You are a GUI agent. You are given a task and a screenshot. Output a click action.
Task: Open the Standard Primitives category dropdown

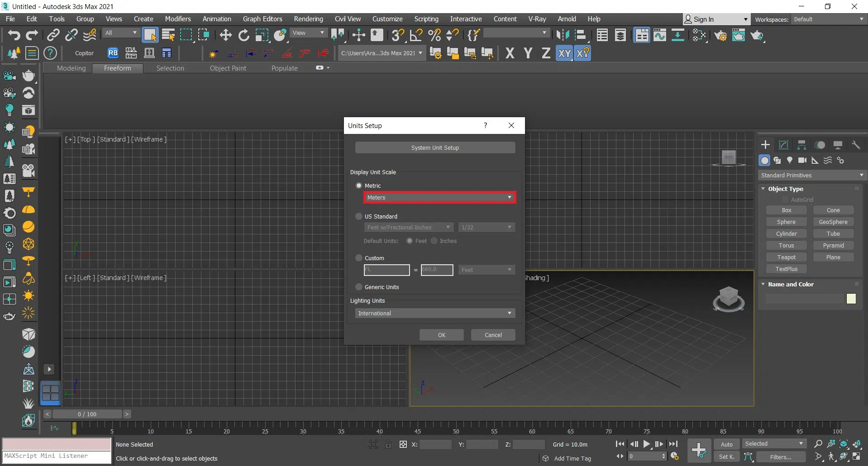812,175
